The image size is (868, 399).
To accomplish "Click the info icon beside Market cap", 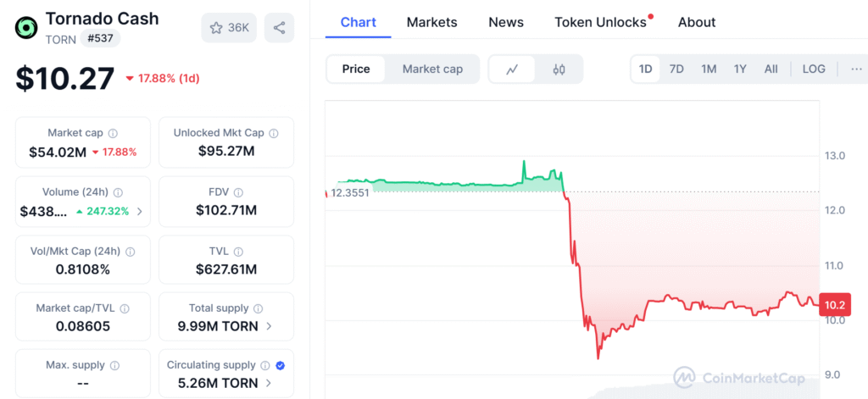I will (x=113, y=134).
